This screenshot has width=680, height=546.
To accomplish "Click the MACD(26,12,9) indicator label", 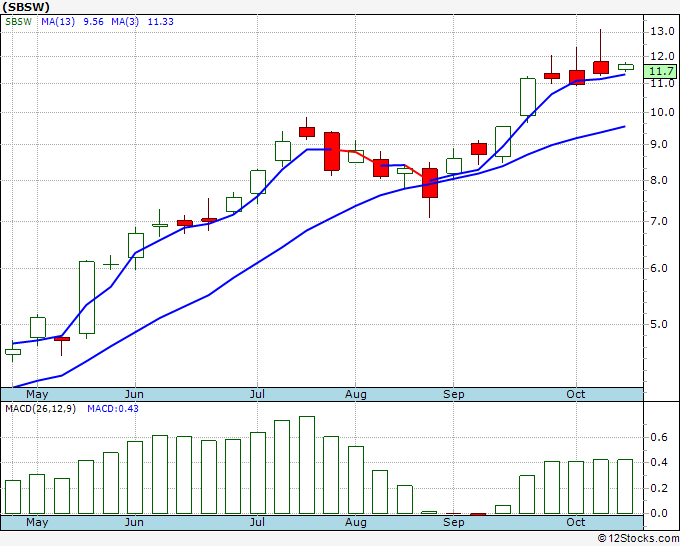I will point(40,409).
